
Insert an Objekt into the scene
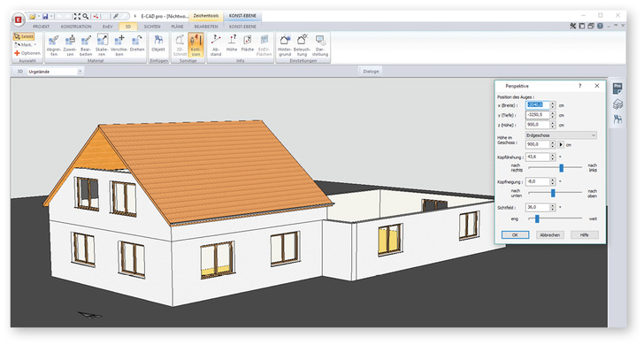click(158, 43)
